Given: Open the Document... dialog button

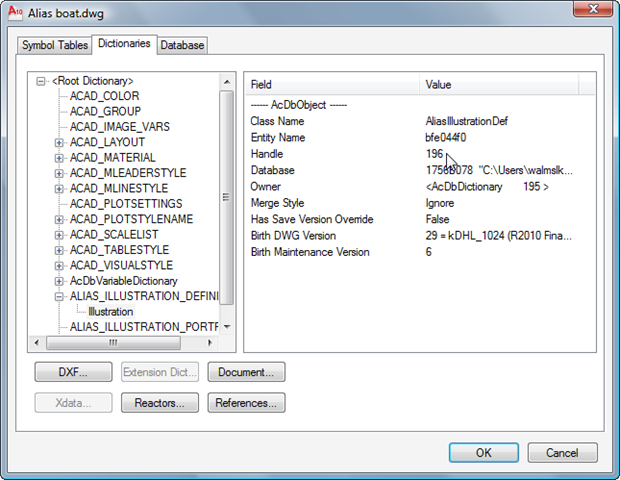Looking at the screenshot, I should coord(246,373).
